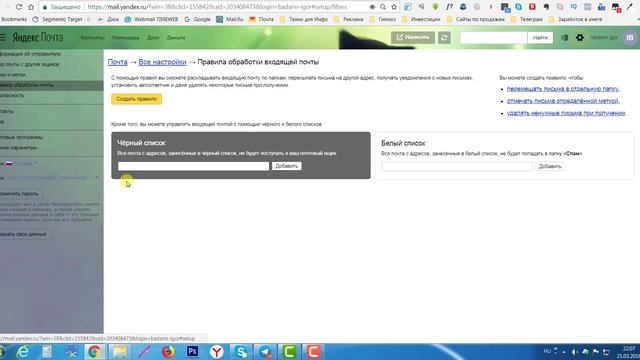The height and width of the screenshot is (360, 640).
Task: Click the layout view icon left of gear
Action: tap(564, 38)
